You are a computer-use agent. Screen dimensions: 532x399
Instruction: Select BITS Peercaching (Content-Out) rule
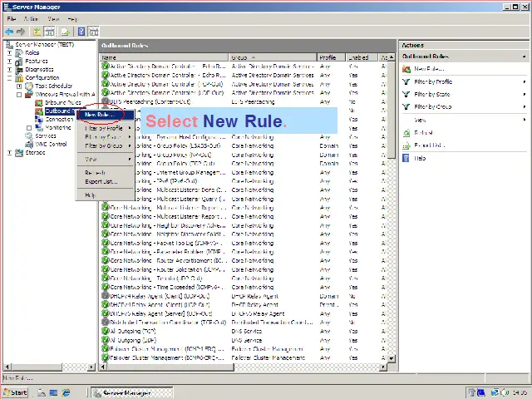(x=150, y=101)
